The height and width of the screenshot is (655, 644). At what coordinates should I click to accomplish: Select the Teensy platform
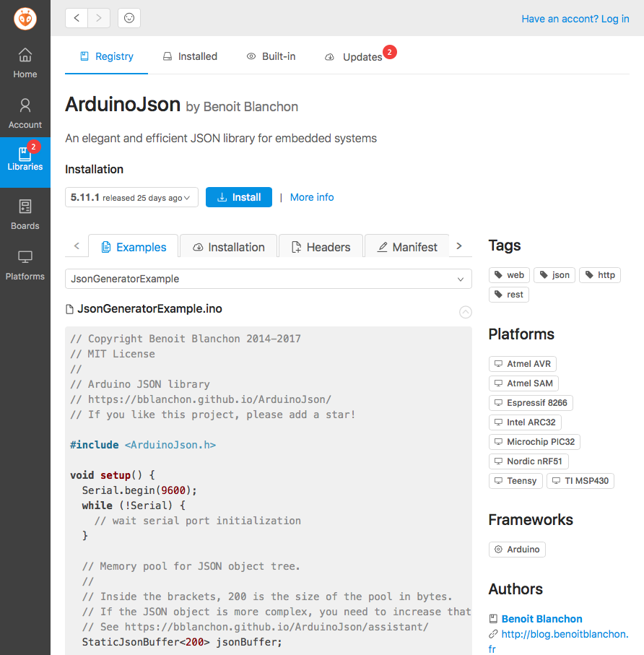click(x=515, y=481)
